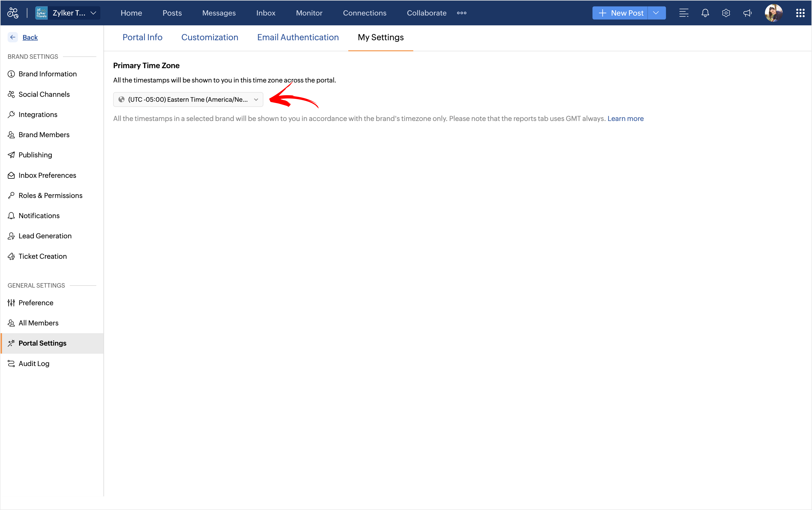Open Social Channels in the sidebar
Viewport: 812px width, 510px height.
coord(44,94)
